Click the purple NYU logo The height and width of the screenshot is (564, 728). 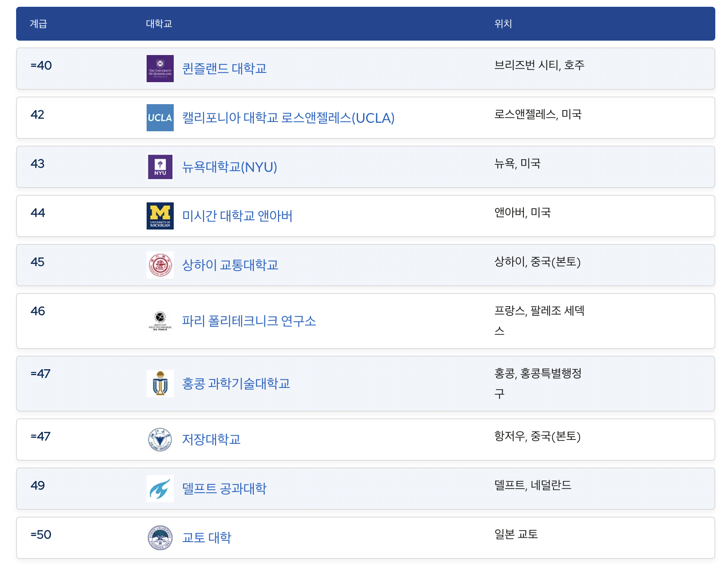160,167
